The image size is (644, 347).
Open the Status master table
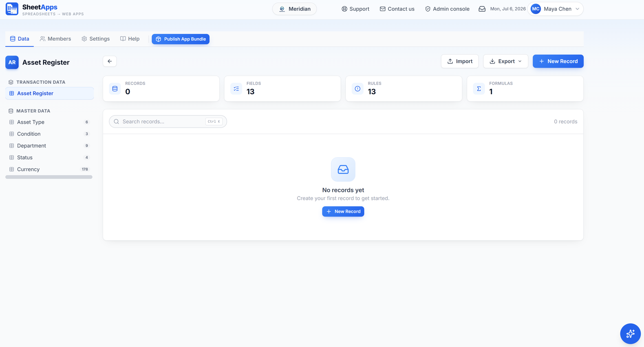(50, 157)
